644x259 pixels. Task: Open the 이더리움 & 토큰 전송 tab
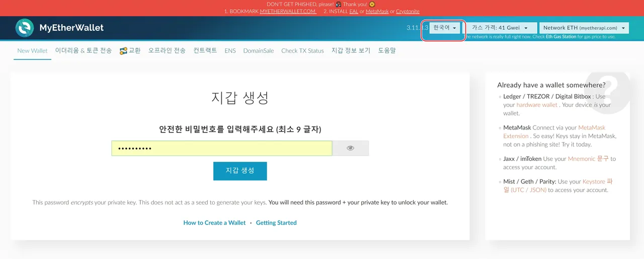tap(84, 51)
